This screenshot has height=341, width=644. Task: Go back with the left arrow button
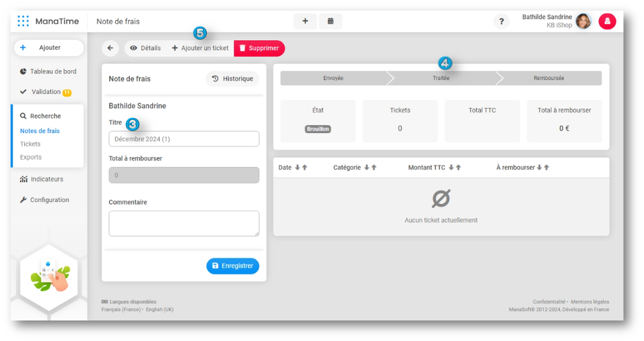click(110, 48)
